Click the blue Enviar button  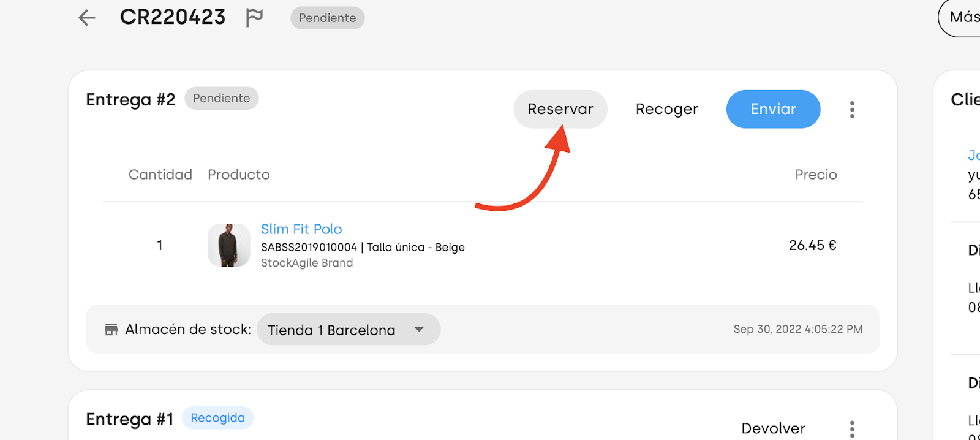click(773, 109)
